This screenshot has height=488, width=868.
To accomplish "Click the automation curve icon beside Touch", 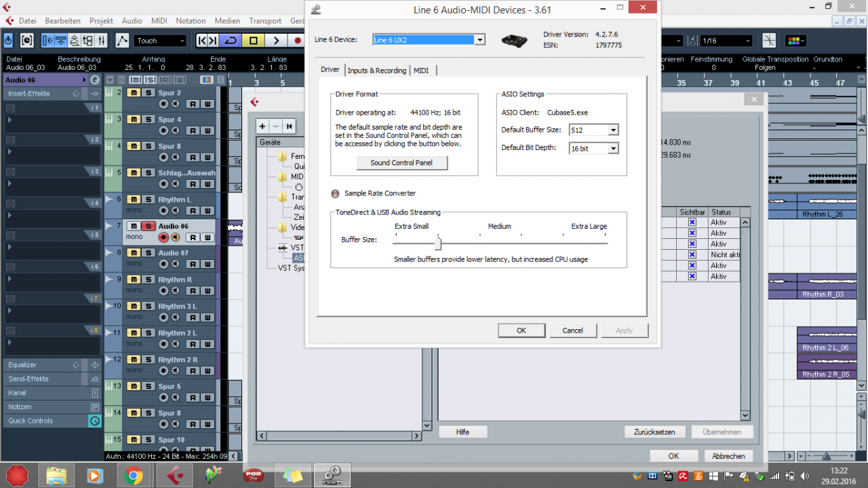I will (122, 41).
